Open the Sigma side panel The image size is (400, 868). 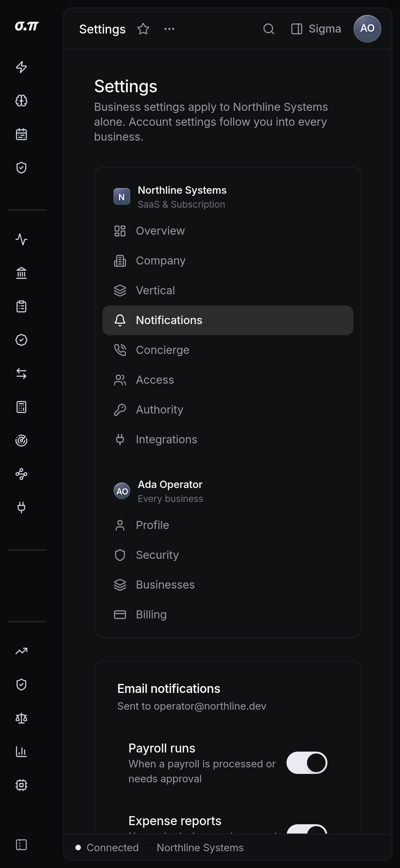(x=316, y=29)
